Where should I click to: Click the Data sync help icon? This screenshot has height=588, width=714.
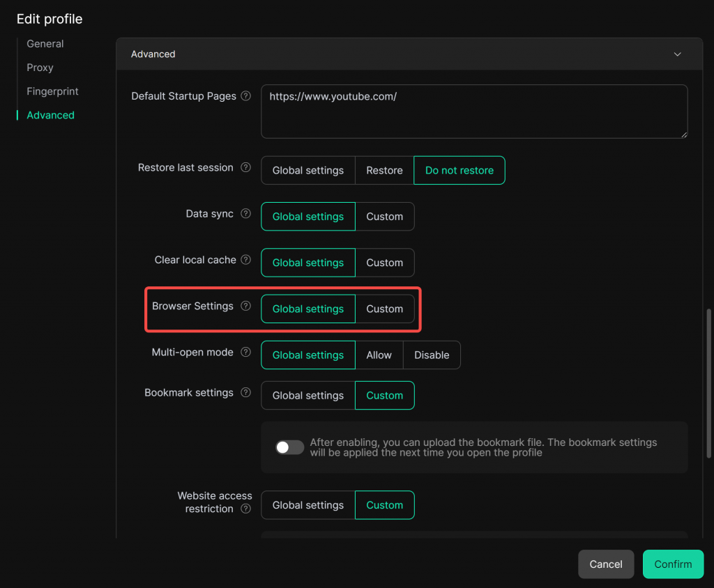pyautogui.click(x=245, y=214)
